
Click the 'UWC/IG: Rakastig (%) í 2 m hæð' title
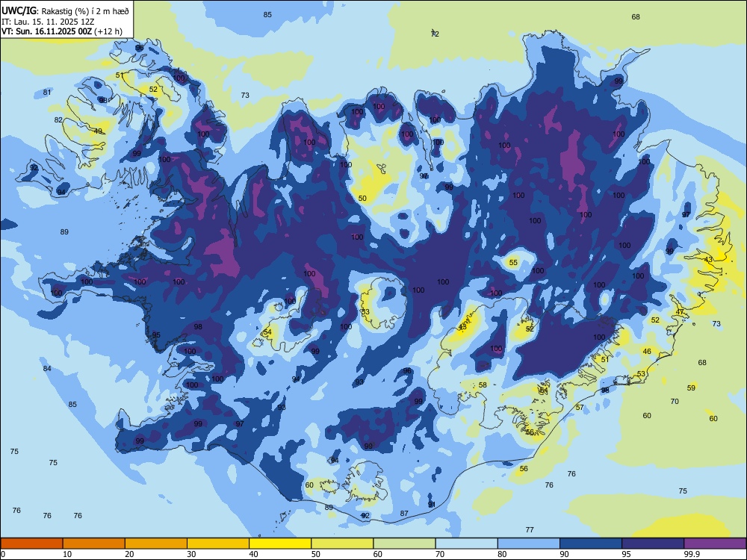65,10
